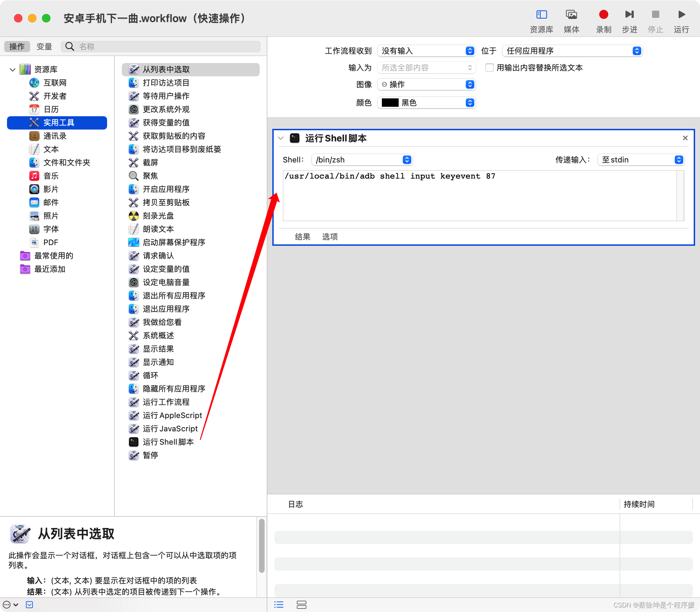Image resolution: width=700 pixels, height=612 pixels.
Task: Collapse the 资源库 library tree
Action: coord(13,69)
